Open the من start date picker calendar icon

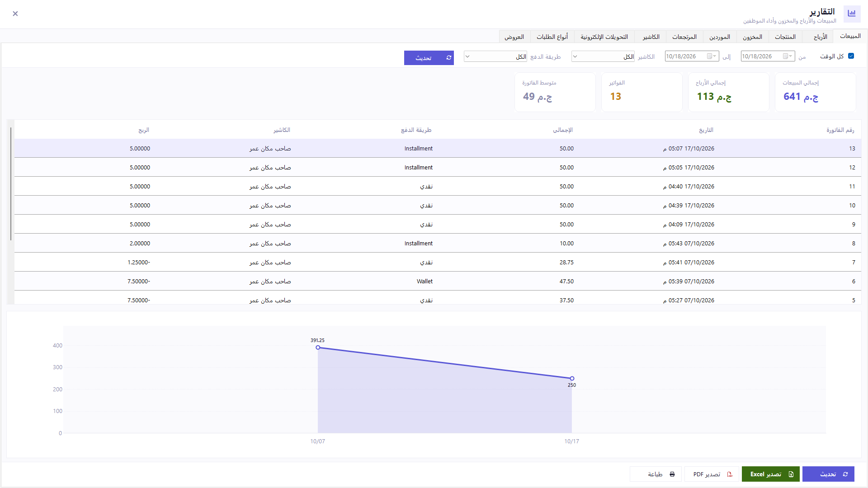click(x=787, y=56)
